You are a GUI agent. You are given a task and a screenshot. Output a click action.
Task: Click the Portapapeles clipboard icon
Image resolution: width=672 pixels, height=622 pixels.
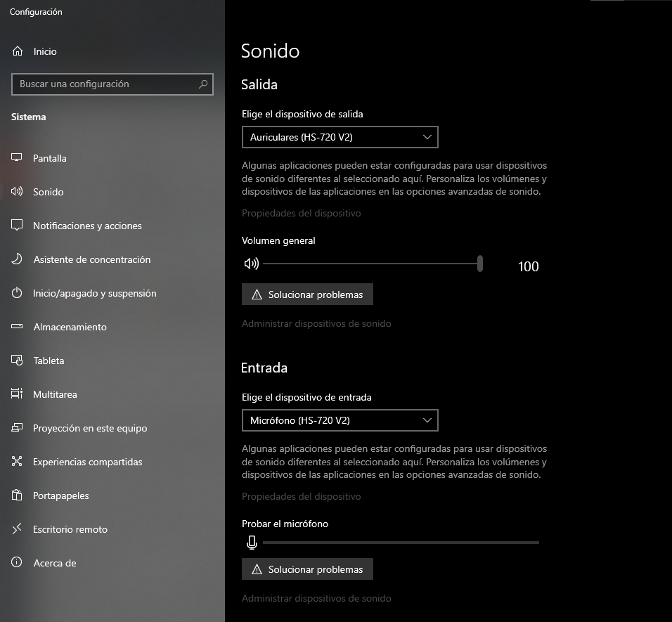tap(18, 495)
